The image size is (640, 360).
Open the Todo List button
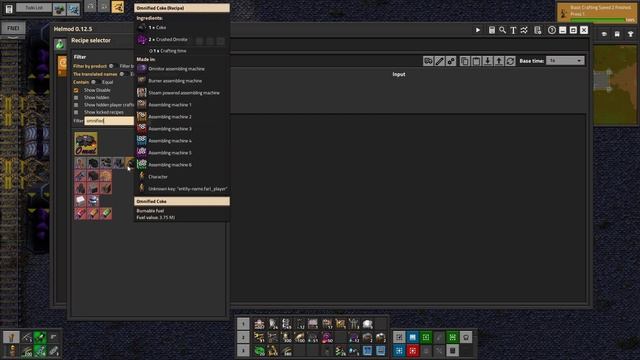click(34, 8)
